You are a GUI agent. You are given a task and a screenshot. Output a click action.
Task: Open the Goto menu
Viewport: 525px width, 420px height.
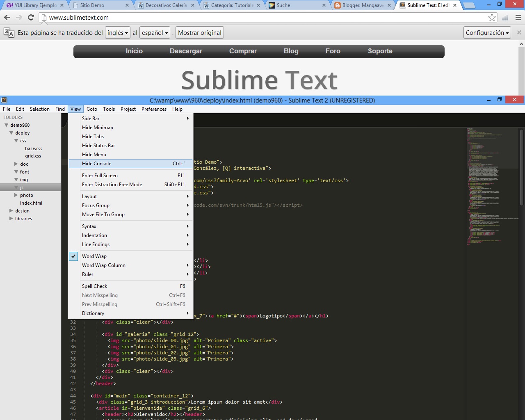pos(91,109)
